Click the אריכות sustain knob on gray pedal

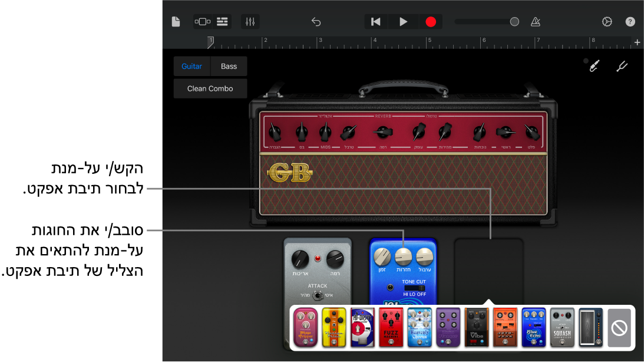tap(300, 259)
